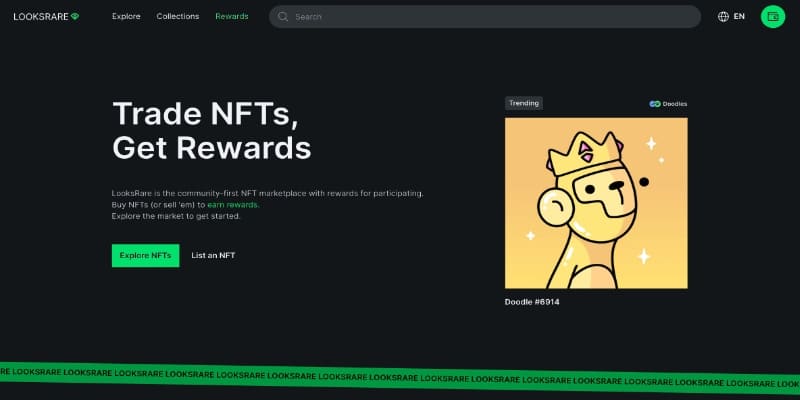Screen dimensions: 800x400
Task: Click the green LOOKSRARE scrolling banner
Action: (400, 376)
